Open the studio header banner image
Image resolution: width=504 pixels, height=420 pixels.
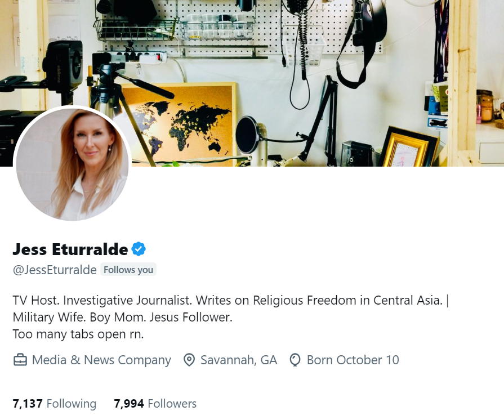252,83
